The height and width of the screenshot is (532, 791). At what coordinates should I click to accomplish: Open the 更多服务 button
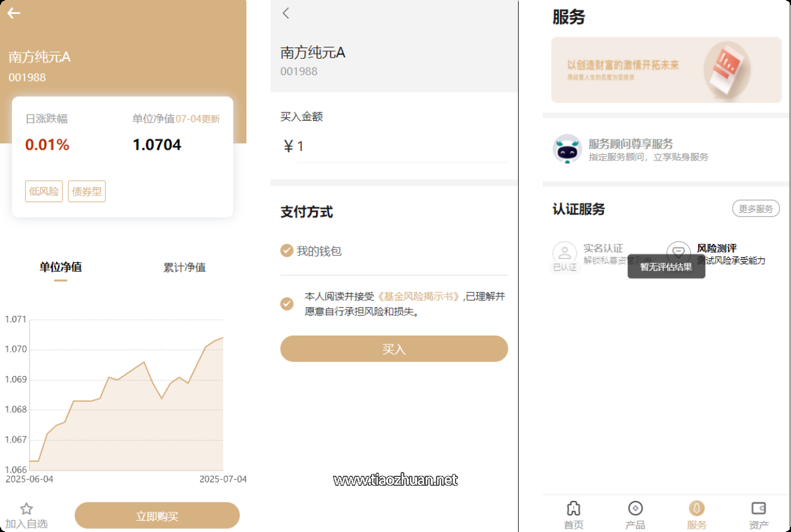pos(756,209)
